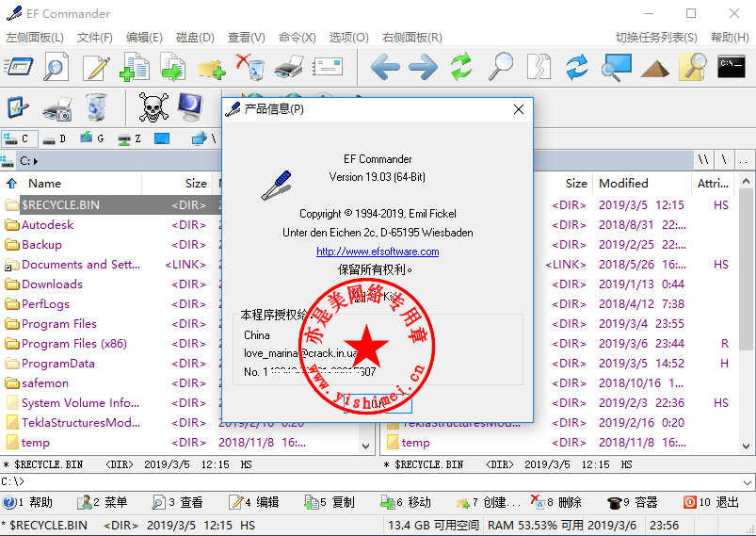Click the search magnifying glass icon
Image resolution: width=756 pixels, height=536 pixels.
point(501,67)
